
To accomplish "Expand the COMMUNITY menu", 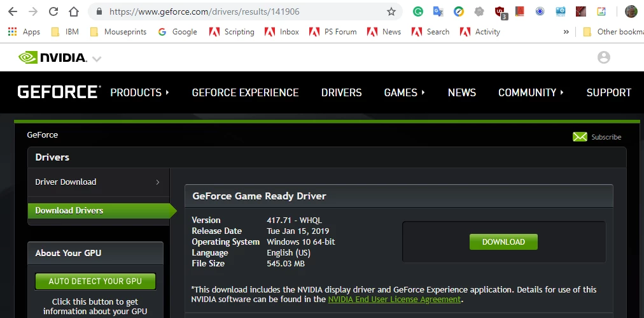I will (531, 92).
